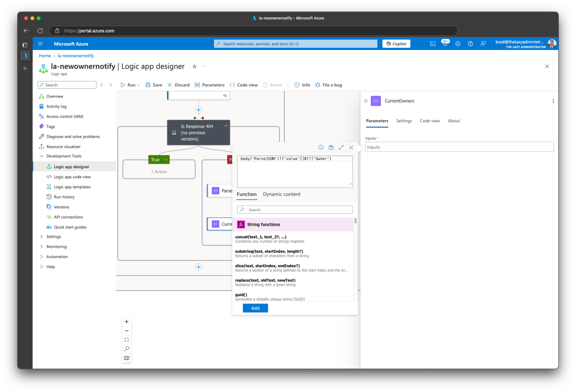Insert the concat function
This screenshot has height=392, width=576.
[x=292, y=239]
